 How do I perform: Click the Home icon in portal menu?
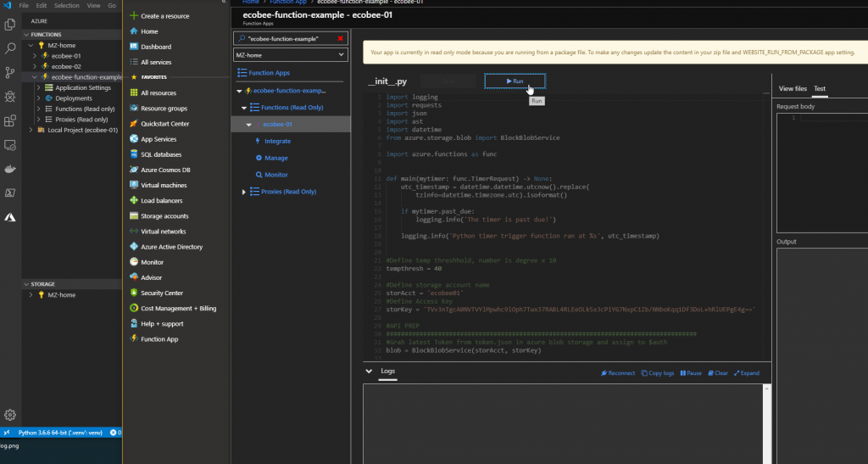133,31
